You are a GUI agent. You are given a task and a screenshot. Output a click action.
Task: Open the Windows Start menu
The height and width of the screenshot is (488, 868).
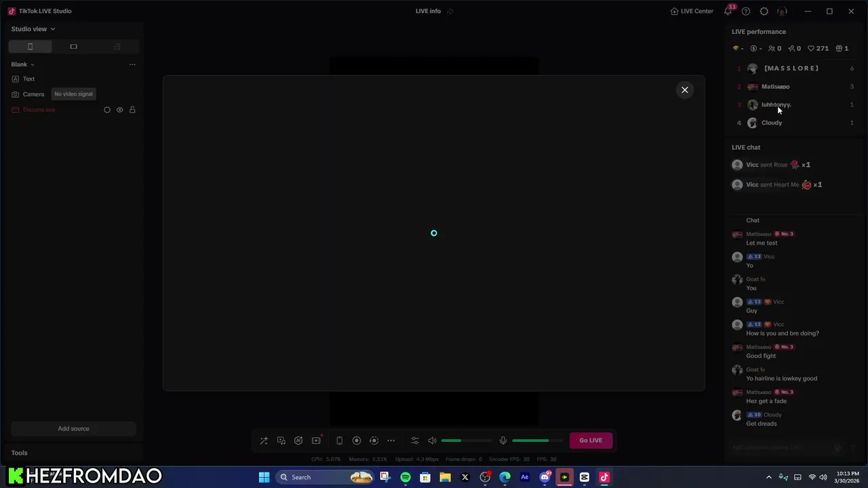pos(264,477)
